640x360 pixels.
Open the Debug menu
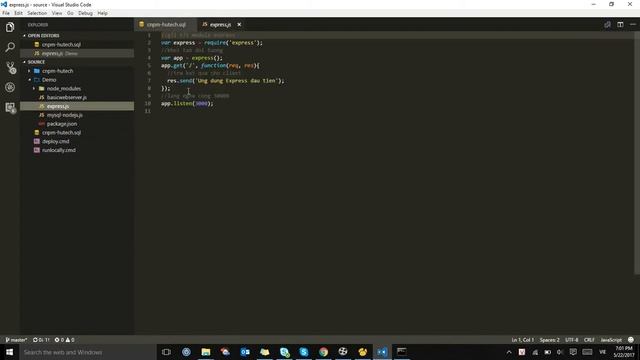pos(85,13)
